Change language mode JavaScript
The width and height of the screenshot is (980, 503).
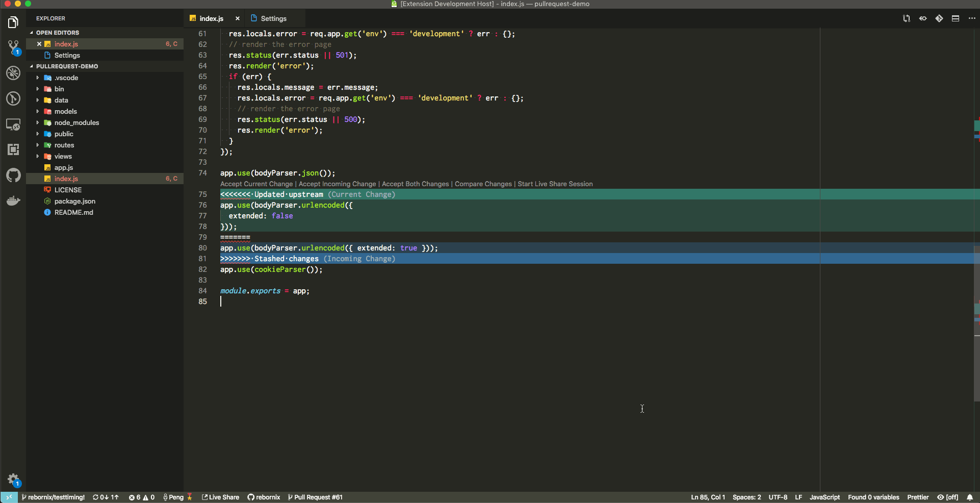click(824, 497)
